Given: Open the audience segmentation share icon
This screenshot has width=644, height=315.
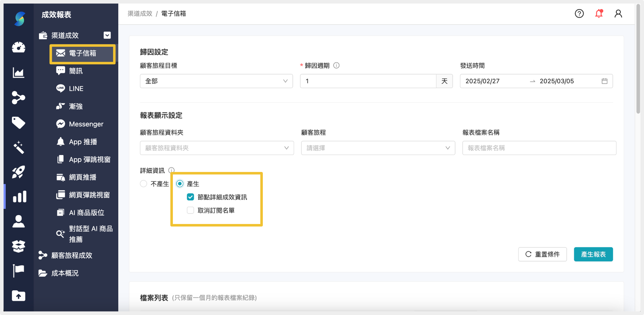Looking at the screenshot, I should click(19, 98).
